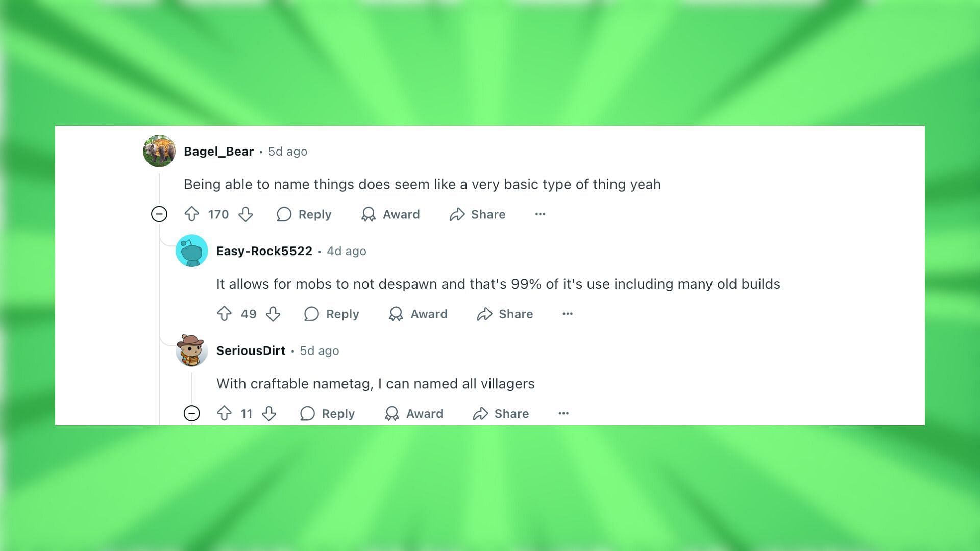Viewport: 980px width, 551px height.
Task: Downvote SeriousDirt's comment
Action: click(269, 413)
